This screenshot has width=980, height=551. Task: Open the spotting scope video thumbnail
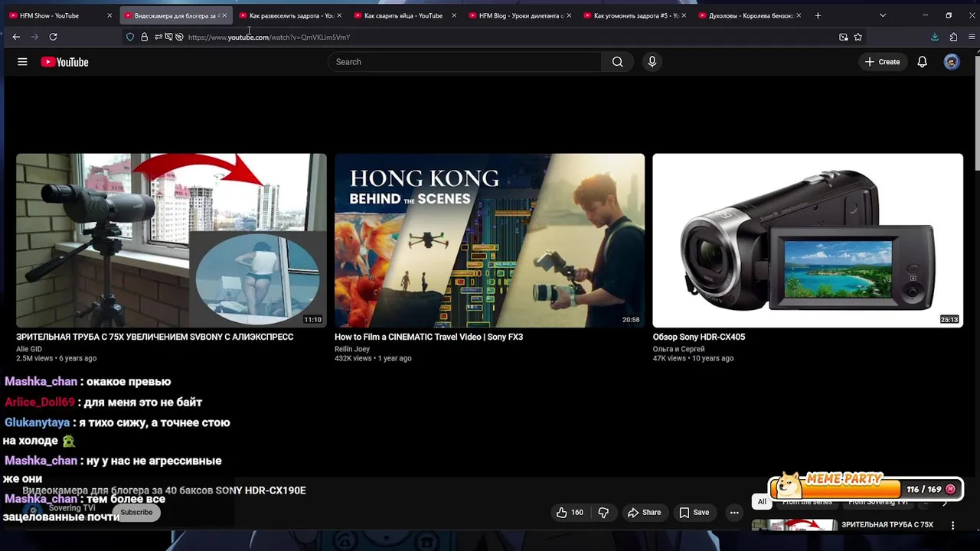click(x=171, y=240)
